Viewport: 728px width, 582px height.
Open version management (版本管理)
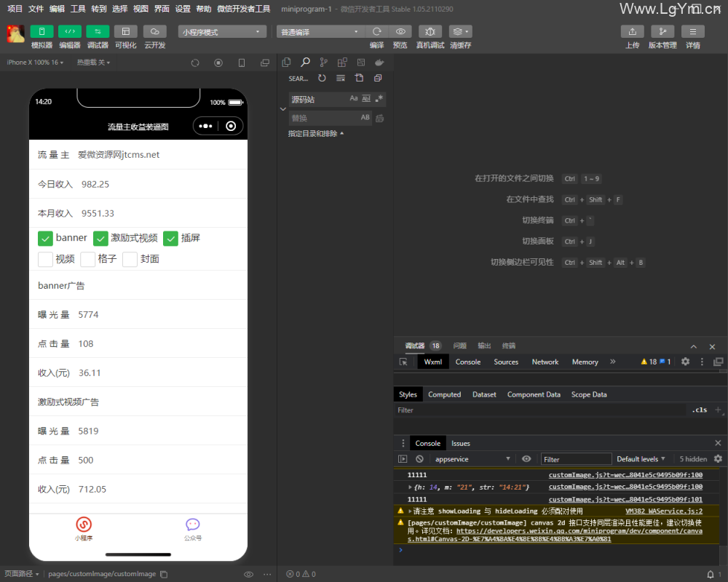pyautogui.click(x=662, y=31)
